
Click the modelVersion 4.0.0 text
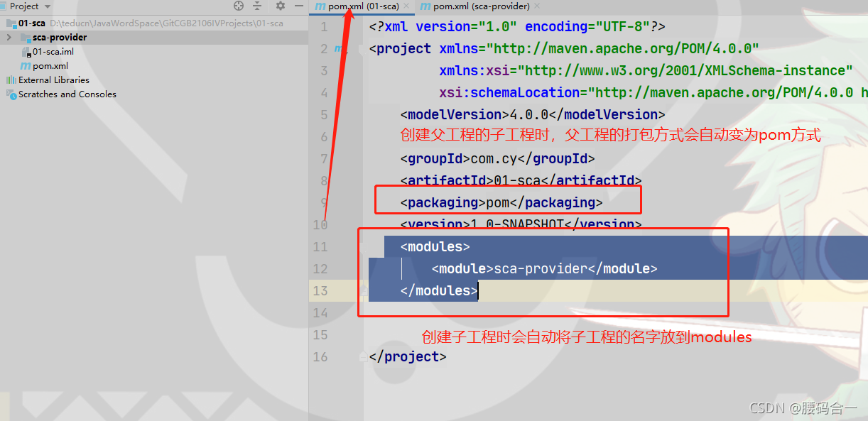tap(532, 114)
